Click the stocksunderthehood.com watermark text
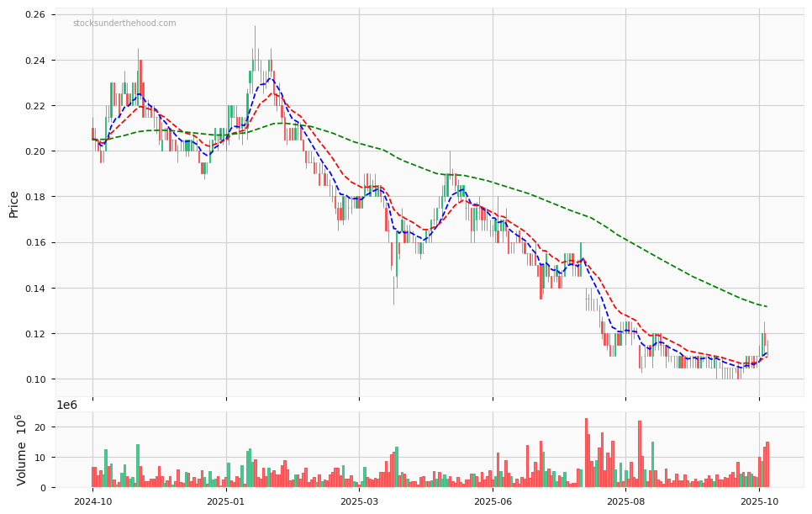812x514 pixels. [124, 24]
